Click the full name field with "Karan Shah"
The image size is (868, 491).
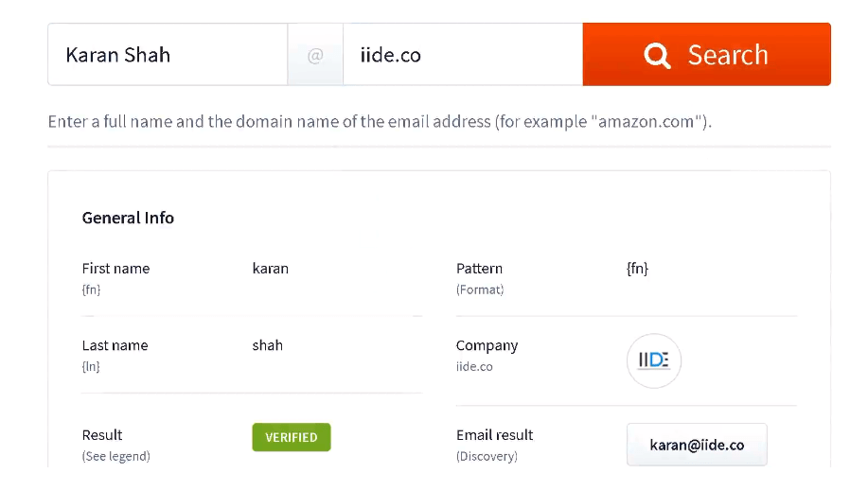(168, 55)
